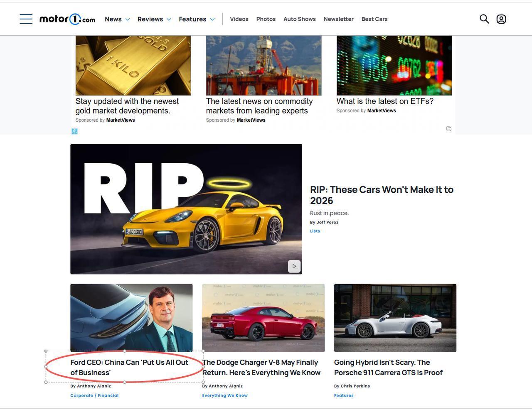Image resolution: width=532 pixels, height=417 pixels.
Task: Open the red Dodge Charger thumbnail
Action: click(263, 318)
